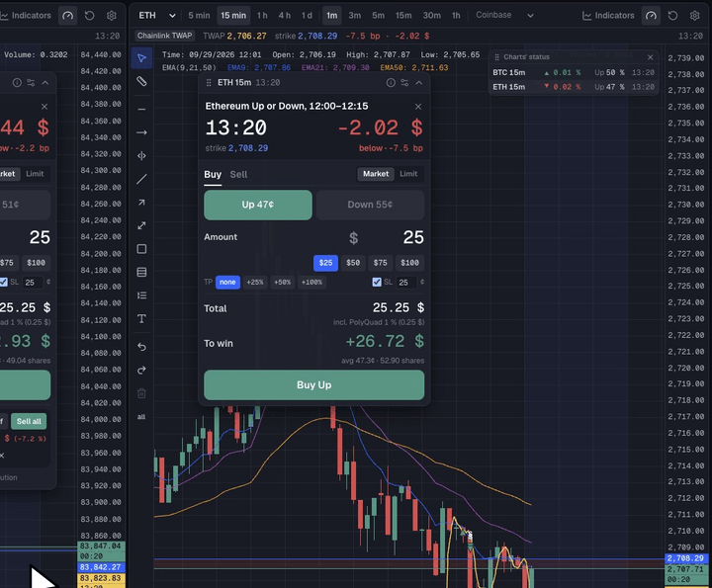
Task: Select the Market order type in ETH panel
Action: click(376, 174)
